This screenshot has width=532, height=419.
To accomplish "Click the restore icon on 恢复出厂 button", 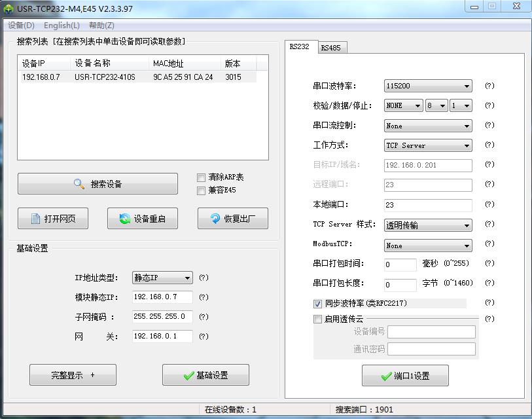I will point(215,219).
